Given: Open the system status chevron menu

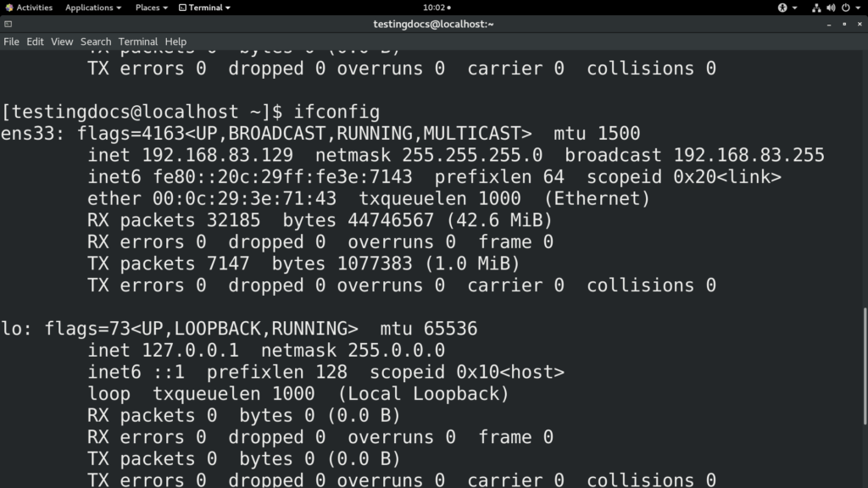Looking at the screenshot, I should pos(857,8).
